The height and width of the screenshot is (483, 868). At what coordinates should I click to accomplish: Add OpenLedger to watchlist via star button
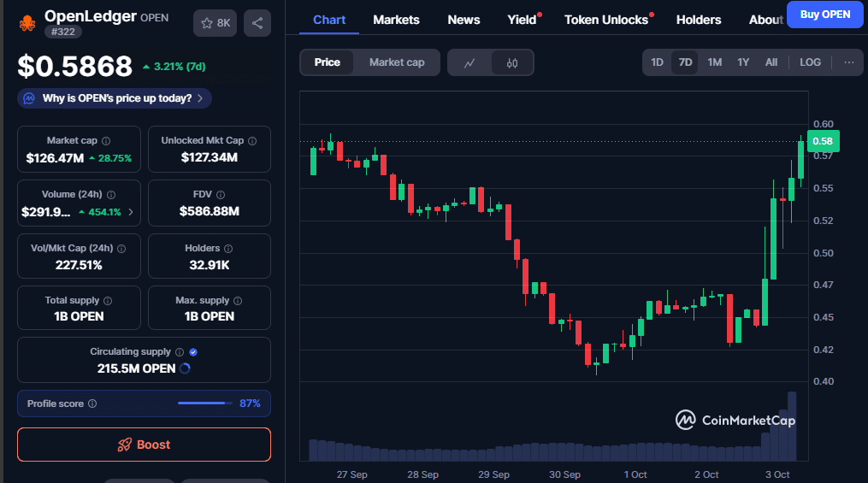pyautogui.click(x=215, y=23)
